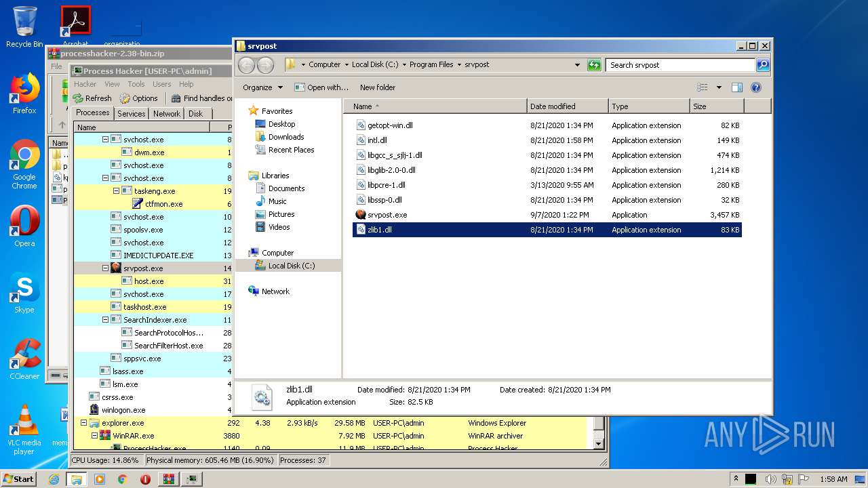Click the Process Hacker scrollbar down arrow
The width and height of the screenshot is (868, 488).
click(598, 444)
